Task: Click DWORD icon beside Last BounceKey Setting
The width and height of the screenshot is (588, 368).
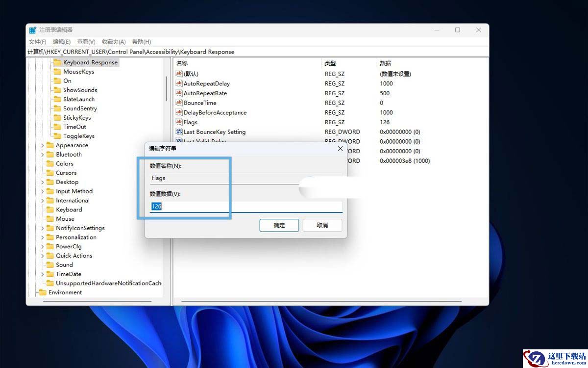Action: pos(179,131)
